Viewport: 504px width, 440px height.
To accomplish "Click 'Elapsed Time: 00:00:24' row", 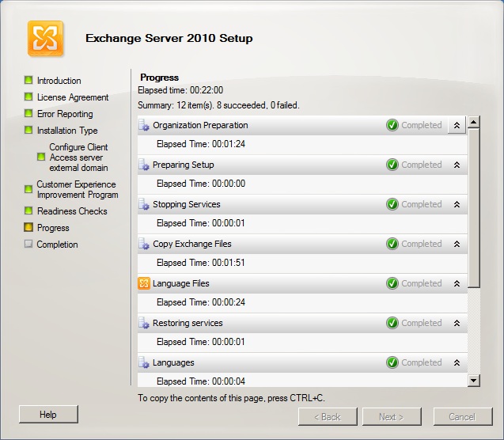I will coord(302,302).
